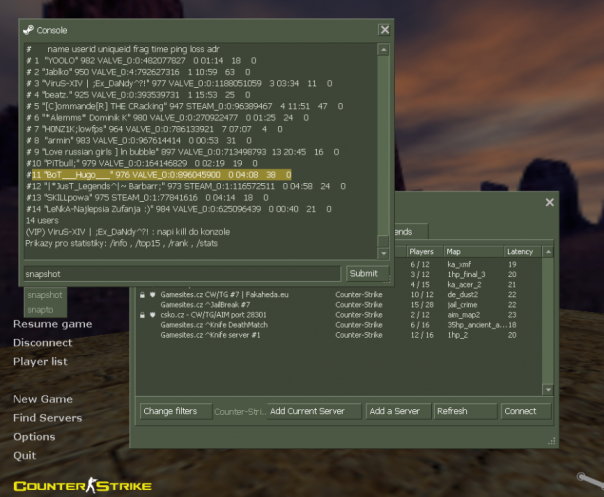Click Add a Server button
The image size is (604, 497).
(x=398, y=411)
